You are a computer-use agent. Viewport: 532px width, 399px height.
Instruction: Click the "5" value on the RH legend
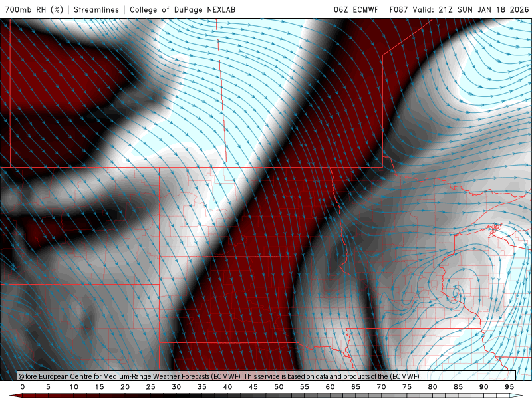(48, 387)
